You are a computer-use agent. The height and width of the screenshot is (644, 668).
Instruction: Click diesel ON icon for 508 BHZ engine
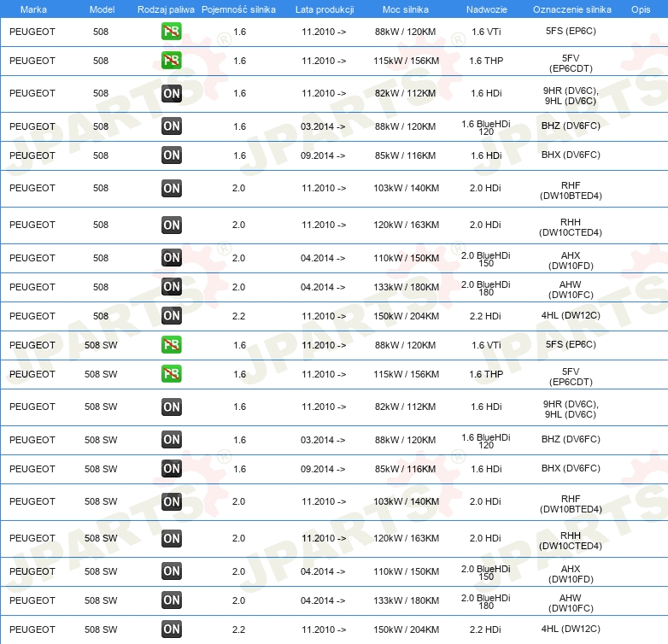[171, 126]
